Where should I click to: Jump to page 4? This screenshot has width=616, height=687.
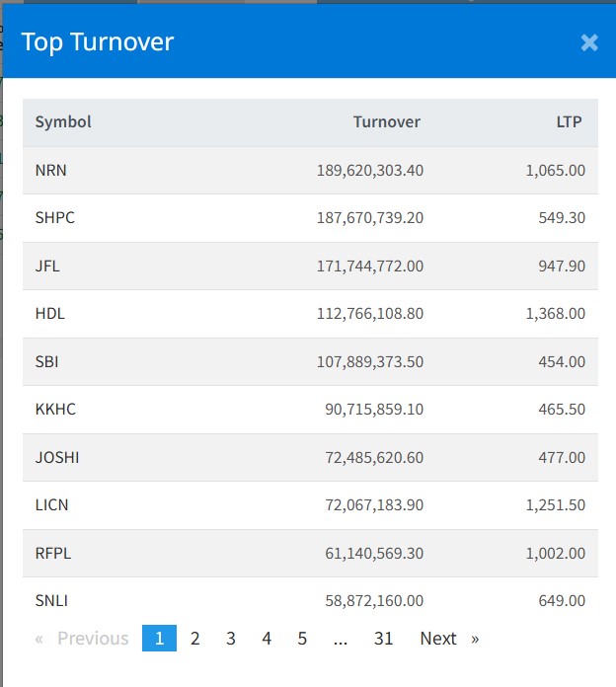pos(267,639)
